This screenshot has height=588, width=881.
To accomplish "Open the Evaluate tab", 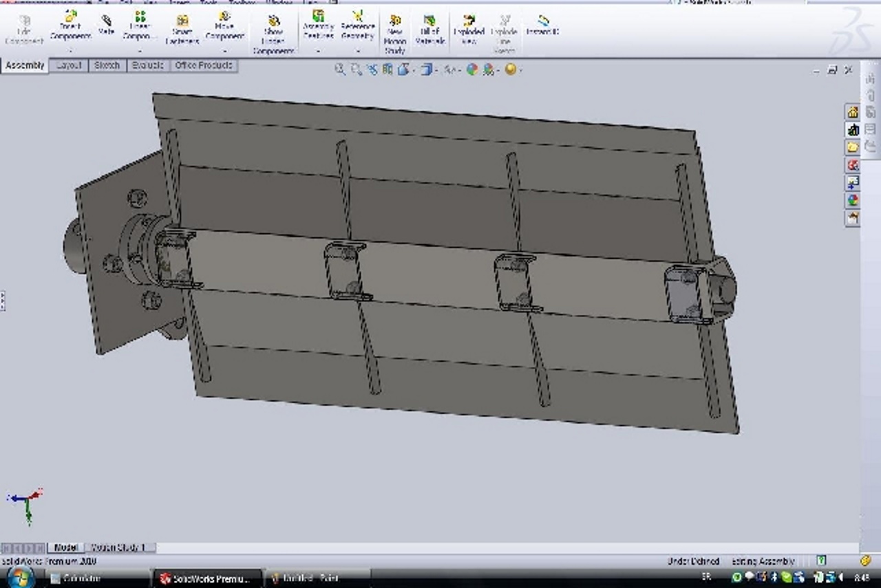I will pos(147,65).
